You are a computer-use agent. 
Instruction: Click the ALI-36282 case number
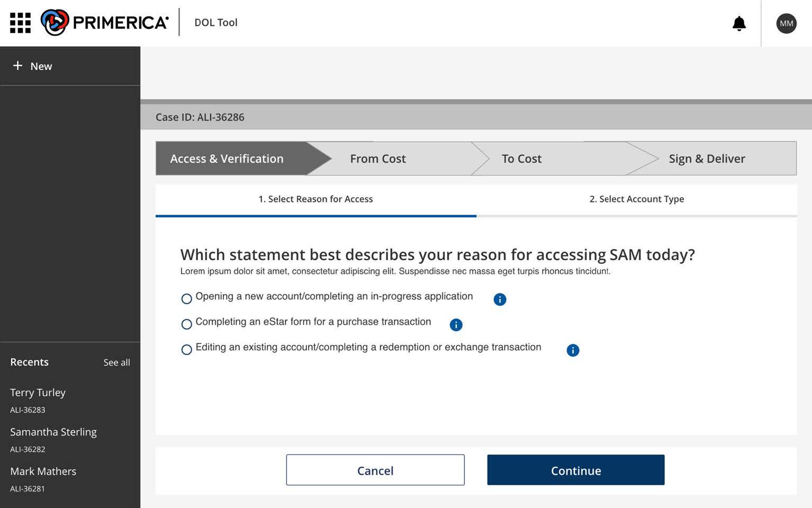coord(28,449)
